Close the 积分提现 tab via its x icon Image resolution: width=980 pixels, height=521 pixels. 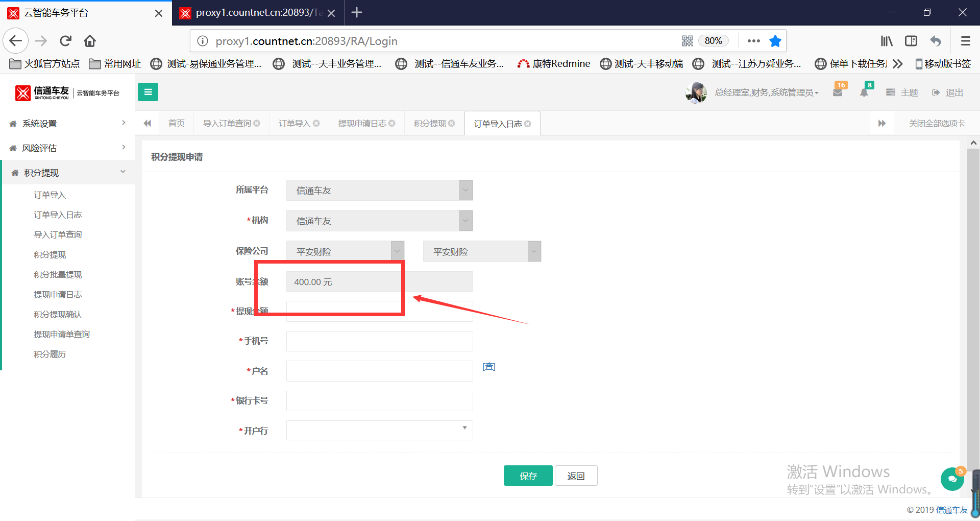pyautogui.click(x=452, y=124)
